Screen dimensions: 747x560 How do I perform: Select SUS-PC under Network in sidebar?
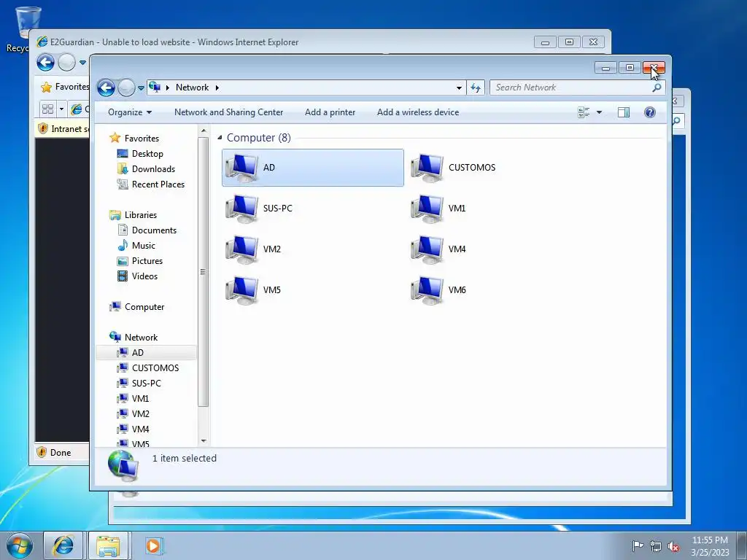click(146, 384)
